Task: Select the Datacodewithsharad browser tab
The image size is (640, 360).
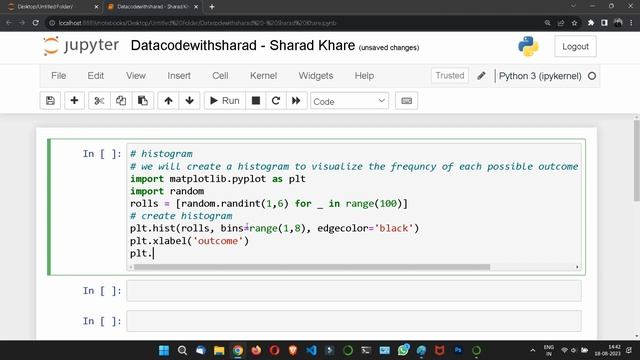Action: 152,7
